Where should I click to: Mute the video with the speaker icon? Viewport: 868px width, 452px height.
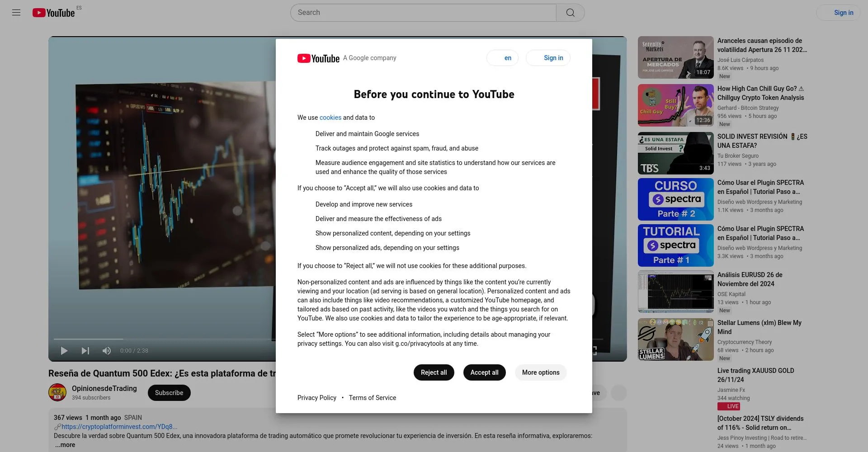[107, 351]
